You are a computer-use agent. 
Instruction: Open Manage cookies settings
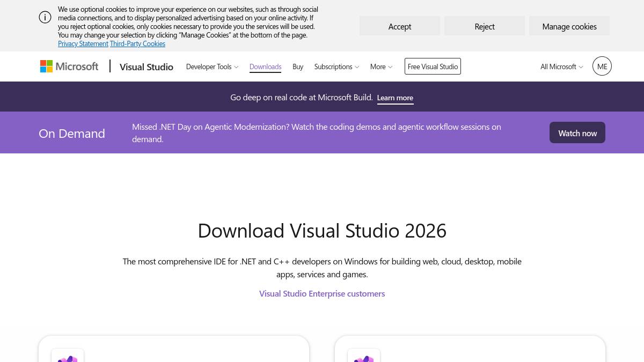click(x=569, y=26)
